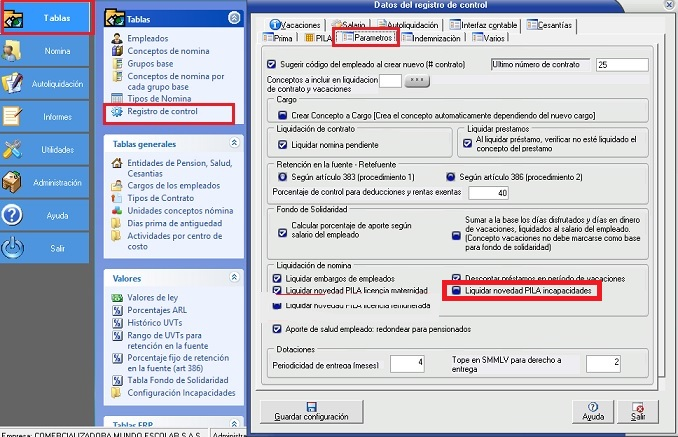Collapse the Valores panel section
678x437 pixels.
(x=234, y=277)
